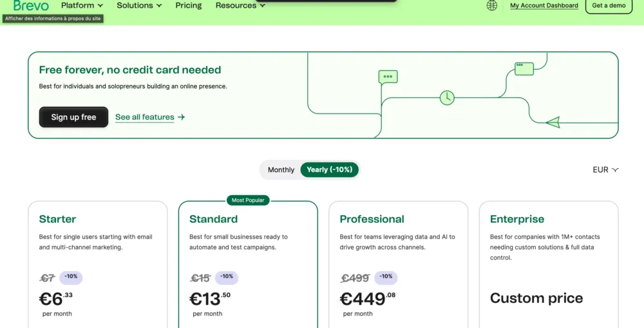The width and height of the screenshot is (644, 328).
Task: Go to the Pricing page
Action: [189, 5]
